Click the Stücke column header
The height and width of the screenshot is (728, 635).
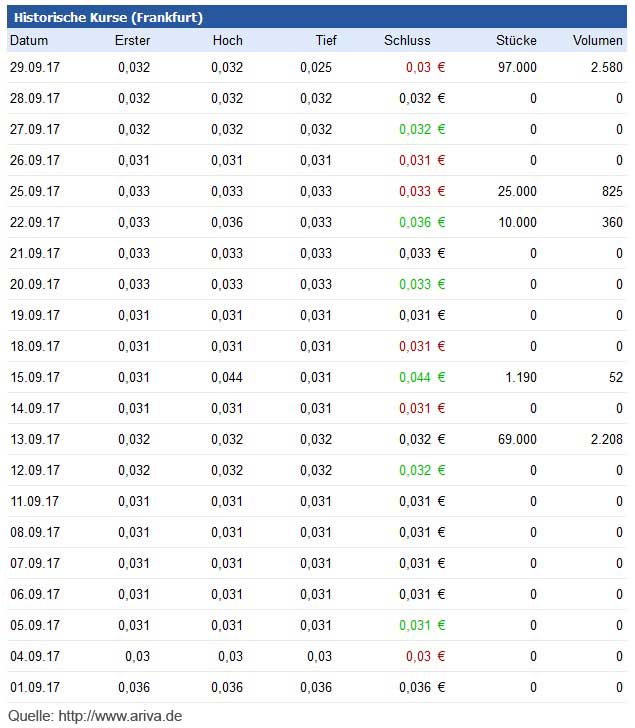(x=516, y=40)
